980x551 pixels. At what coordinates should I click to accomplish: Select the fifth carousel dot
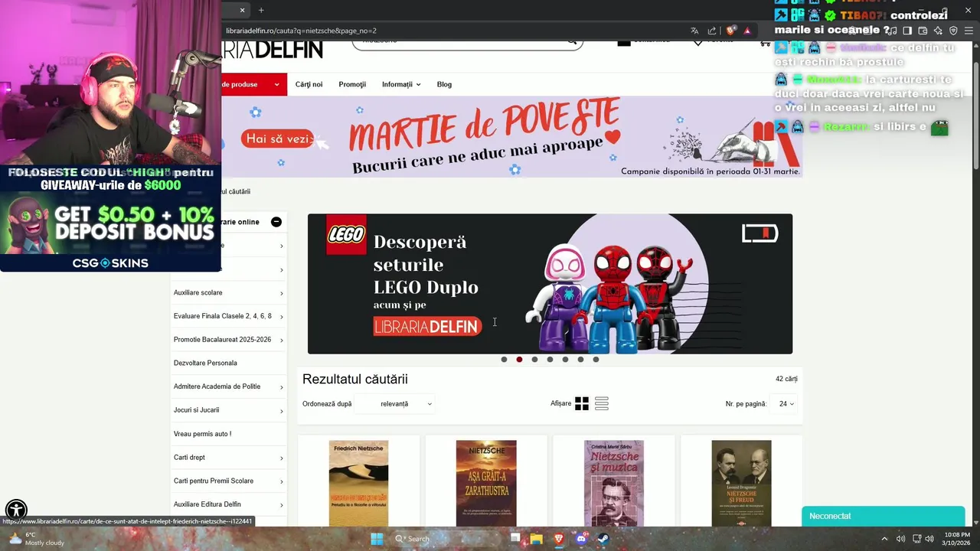tap(565, 360)
